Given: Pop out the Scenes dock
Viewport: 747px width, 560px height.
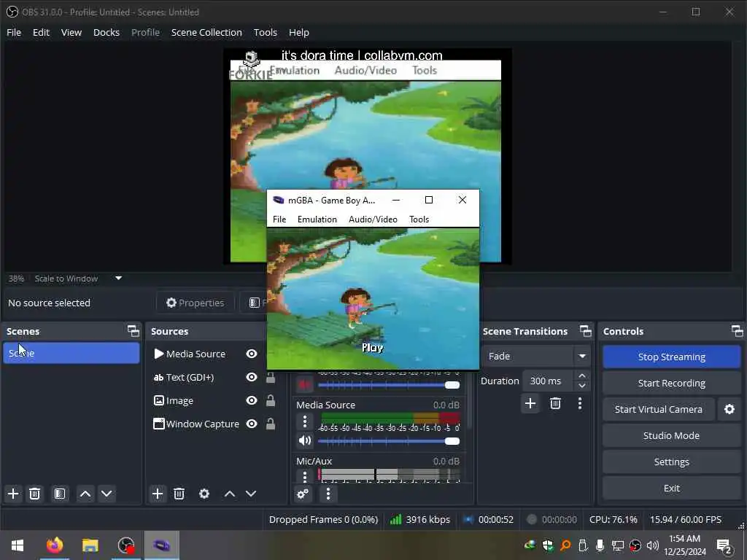Looking at the screenshot, I should pyautogui.click(x=133, y=331).
